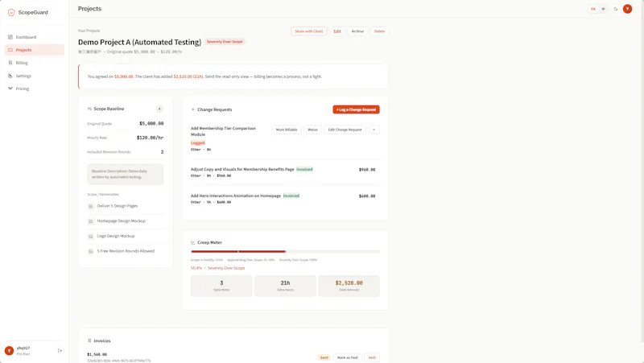This screenshot has width=644, height=363.
Task: Click the Edit project button
Action: pyautogui.click(x=337, y=31)
